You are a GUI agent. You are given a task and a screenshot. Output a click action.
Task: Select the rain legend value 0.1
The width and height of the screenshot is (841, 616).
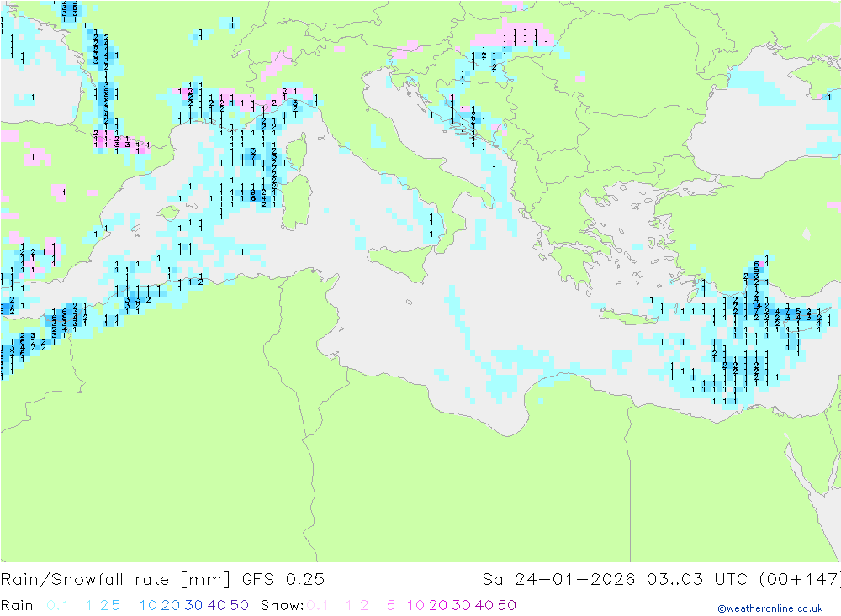(x=57, y=605)
